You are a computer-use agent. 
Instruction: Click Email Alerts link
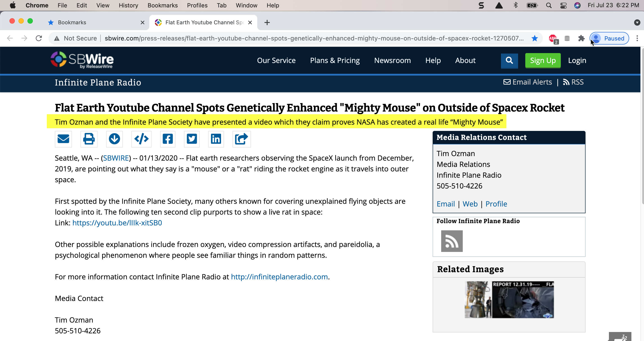click(x=528, y=82)
